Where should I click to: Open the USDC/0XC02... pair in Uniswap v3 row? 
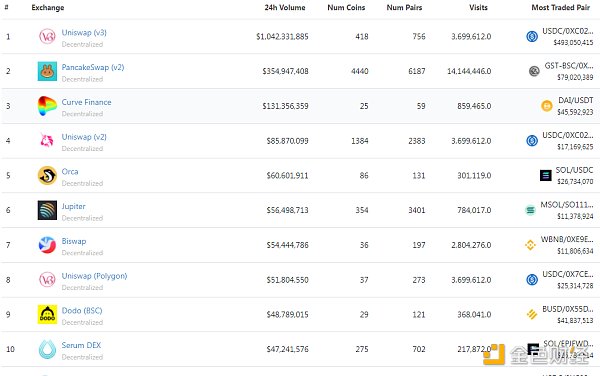coord(567,31)
